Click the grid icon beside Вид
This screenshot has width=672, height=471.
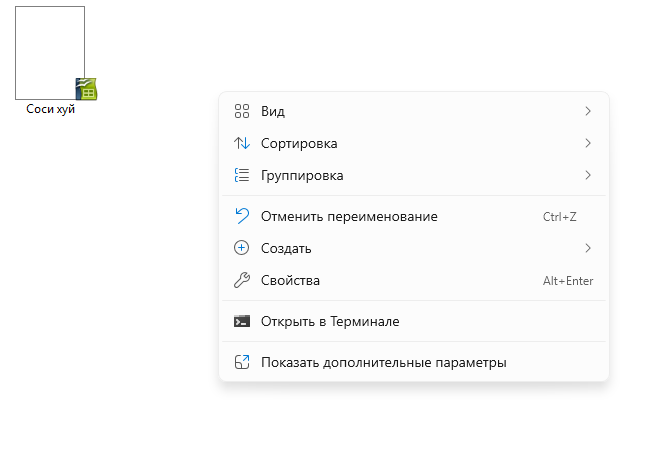(241, 111)
